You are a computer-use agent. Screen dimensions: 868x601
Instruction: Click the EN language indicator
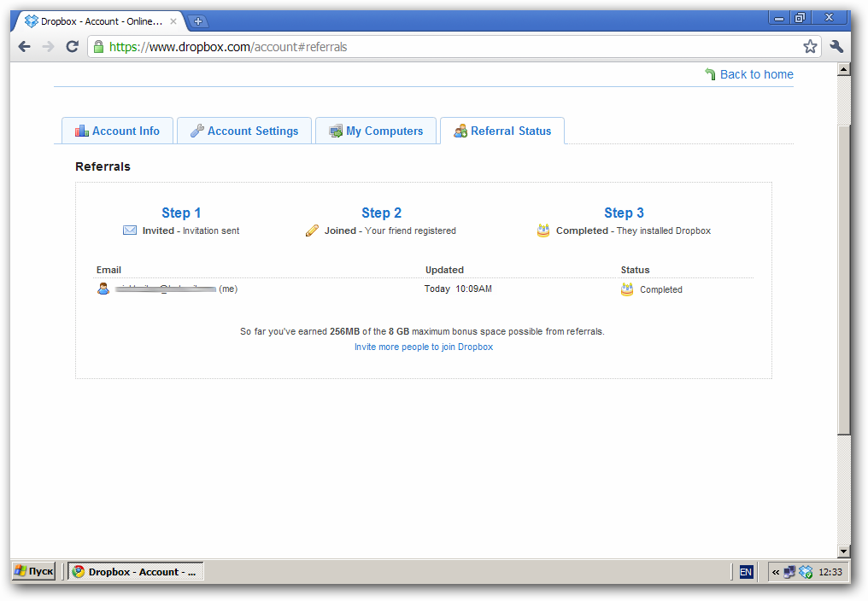746,572
